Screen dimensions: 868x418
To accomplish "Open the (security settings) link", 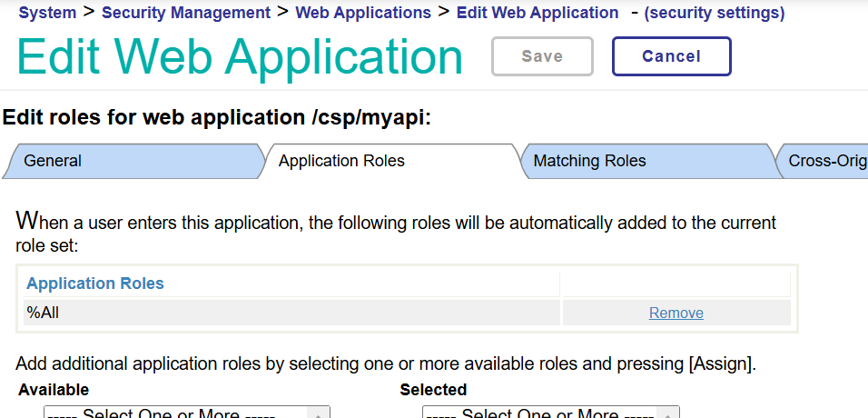I will pos(715,12).
